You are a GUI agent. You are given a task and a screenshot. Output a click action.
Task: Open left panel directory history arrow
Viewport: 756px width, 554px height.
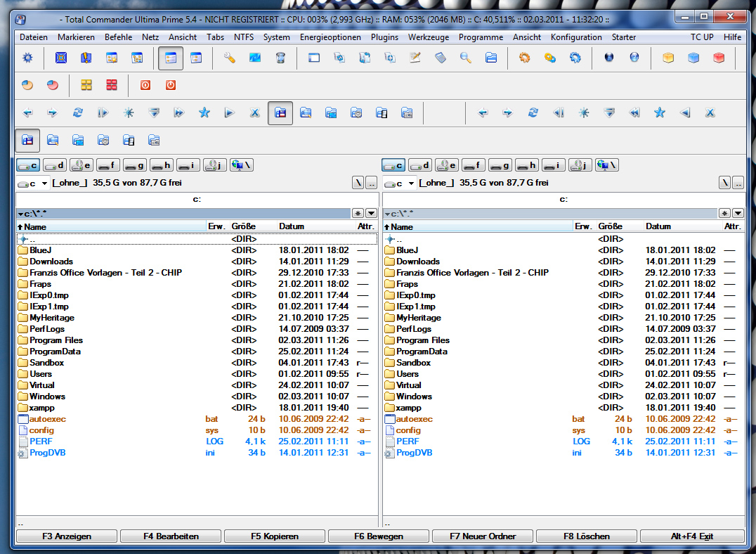pyautogui.click(x=371, y=213)
